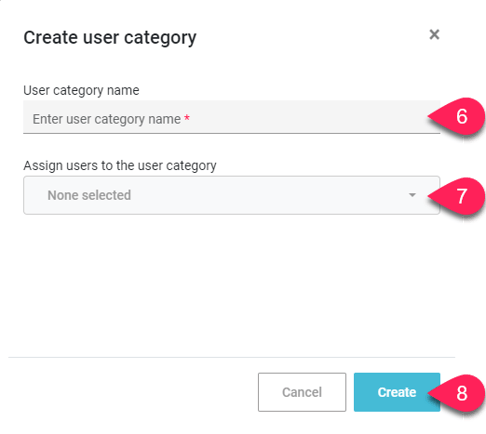
Task: Click the 'Assign users to the user category' label
Action: point(120,166)
